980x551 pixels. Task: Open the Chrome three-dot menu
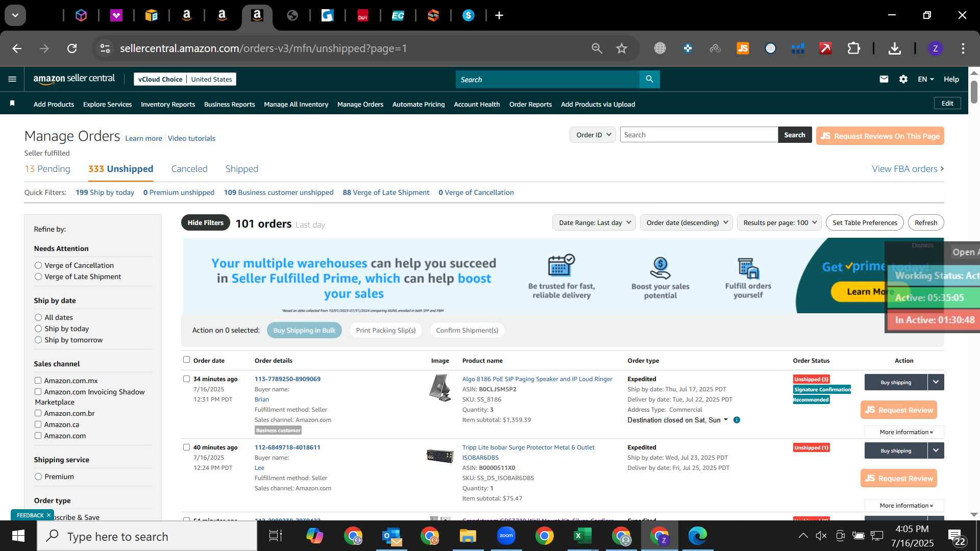pyautogui.click(x=963, y=48)
